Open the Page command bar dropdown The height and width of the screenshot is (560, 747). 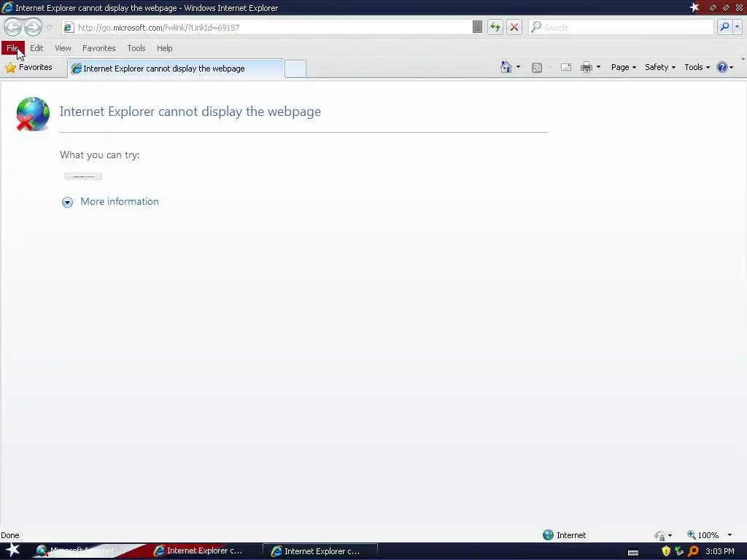(x=624, y=67)
